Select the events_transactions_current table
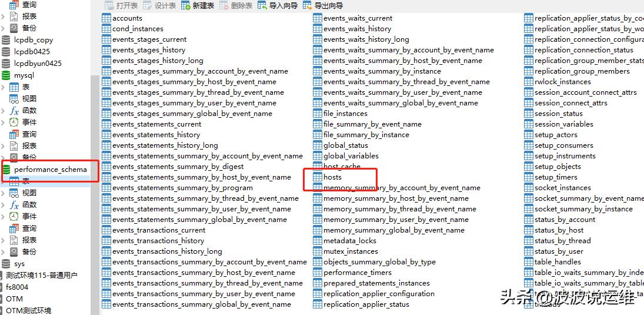This screenshot has width=644, height=315. (159, 230)
